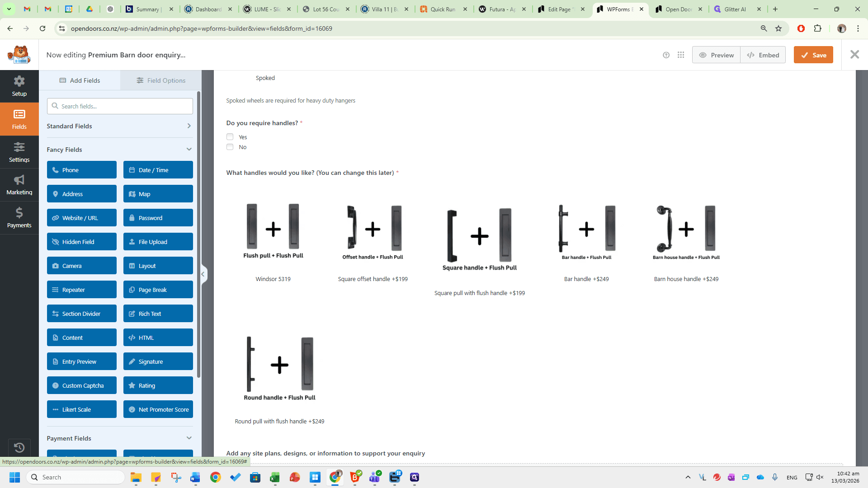
Task: Select the Barn house handle image
Action: click(x=686, y=232)
